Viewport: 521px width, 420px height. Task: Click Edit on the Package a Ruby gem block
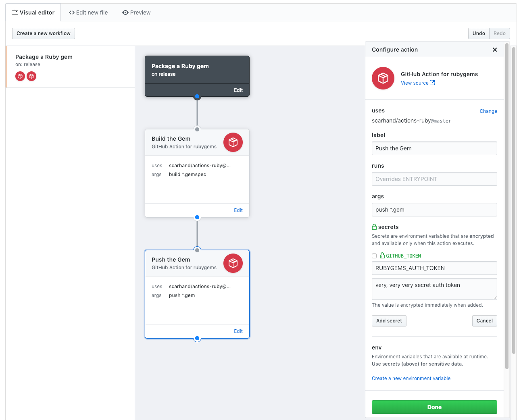238,90
